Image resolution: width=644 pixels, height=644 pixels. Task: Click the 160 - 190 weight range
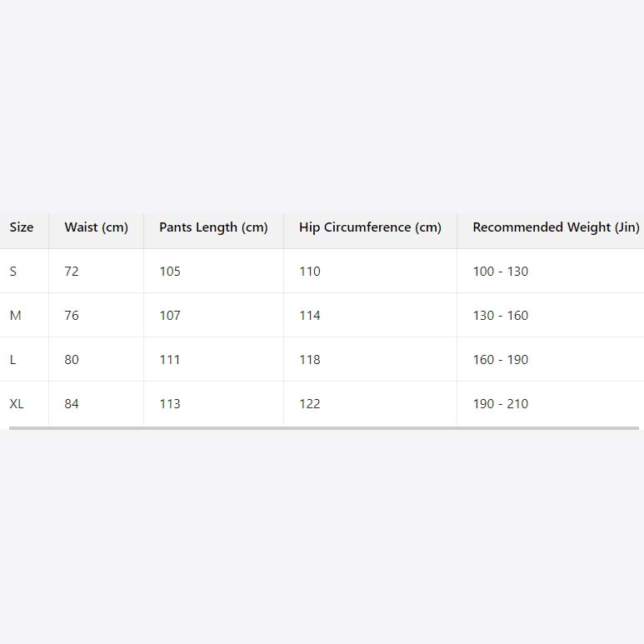(x=500, y=360)
